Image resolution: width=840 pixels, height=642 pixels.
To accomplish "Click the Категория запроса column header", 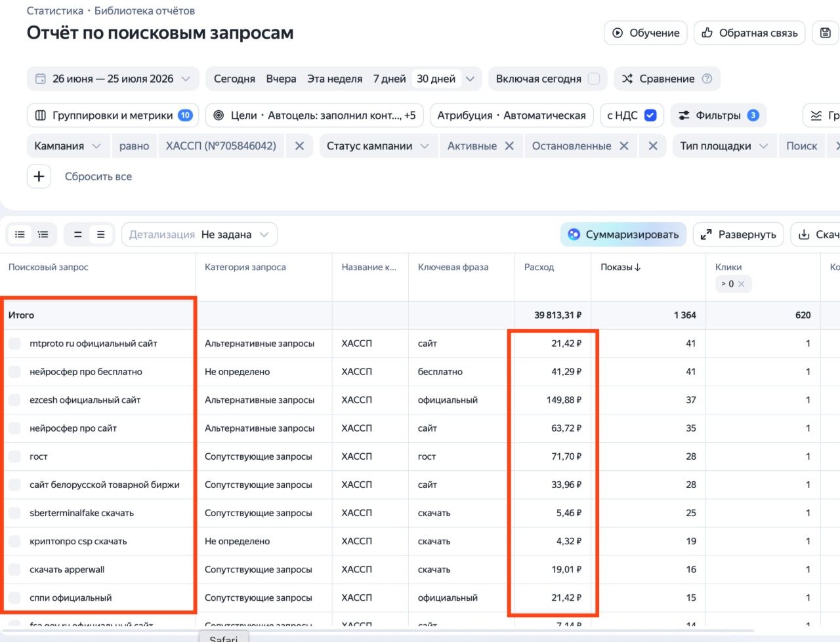I will [245, 267].
